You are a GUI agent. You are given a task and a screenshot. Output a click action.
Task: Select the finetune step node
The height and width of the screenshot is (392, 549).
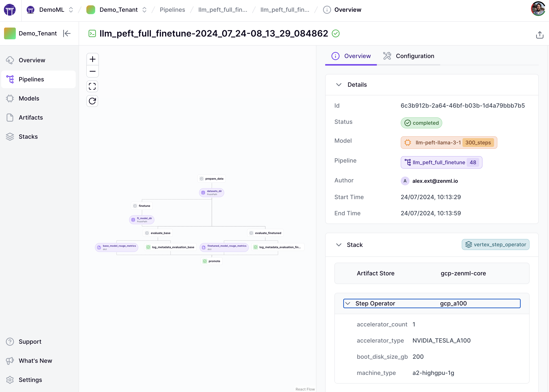click(142, 206)
